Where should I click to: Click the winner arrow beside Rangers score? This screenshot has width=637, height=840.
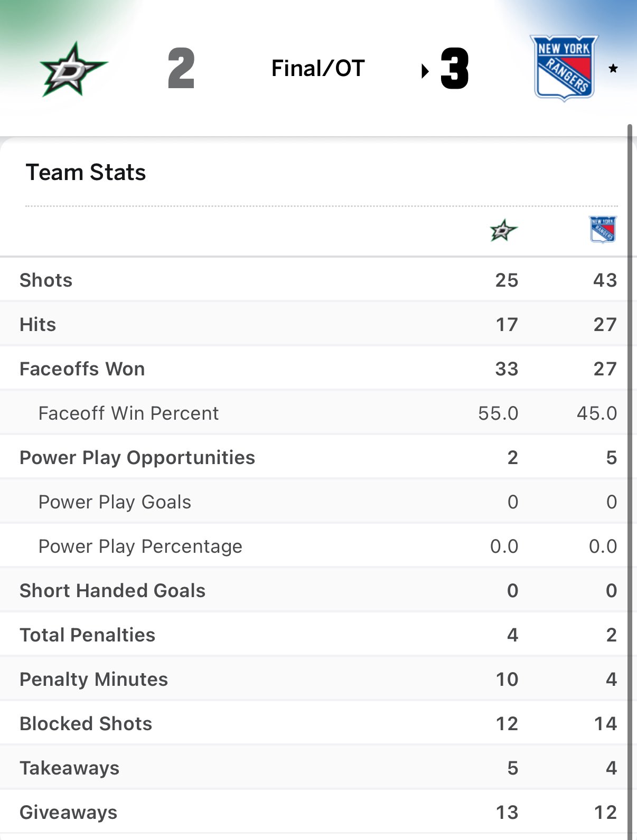coord(425,71)
